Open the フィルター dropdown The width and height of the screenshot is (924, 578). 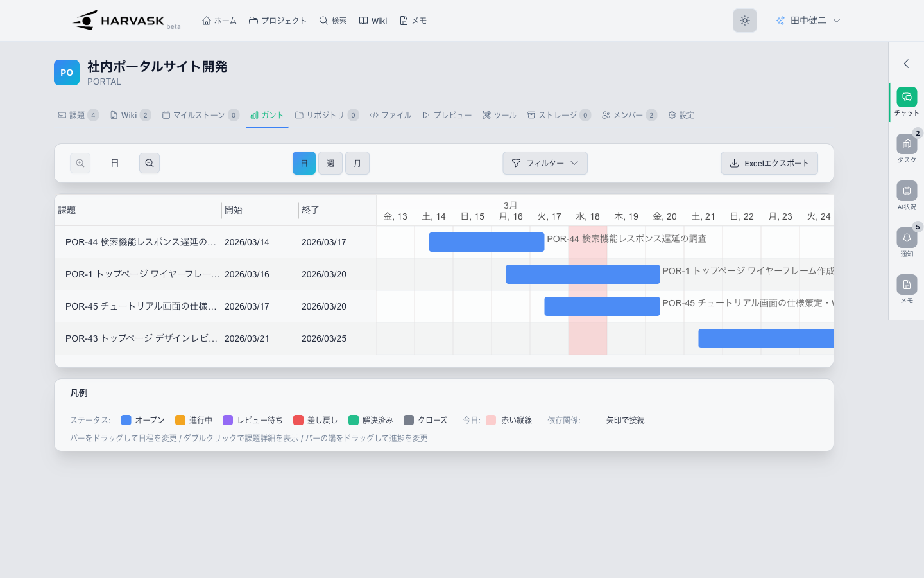pyautogui.click(x=545, y=163)
